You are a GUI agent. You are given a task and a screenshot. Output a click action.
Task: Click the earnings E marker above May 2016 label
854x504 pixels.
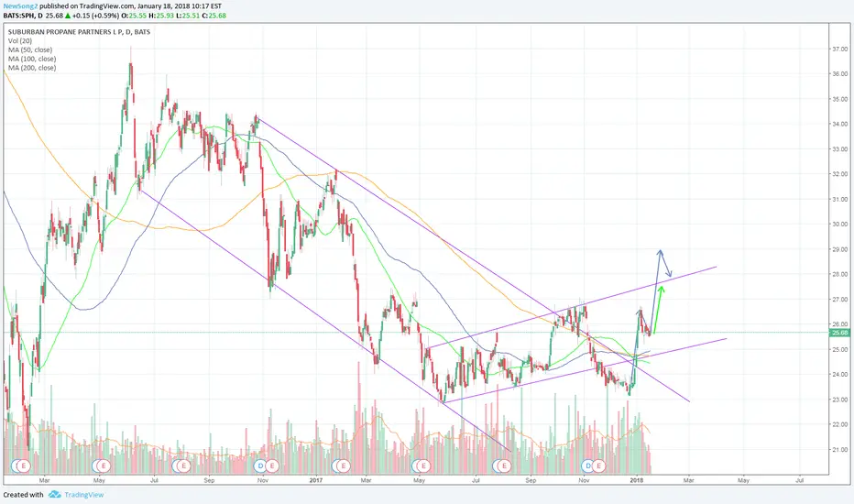click(104, 466)
